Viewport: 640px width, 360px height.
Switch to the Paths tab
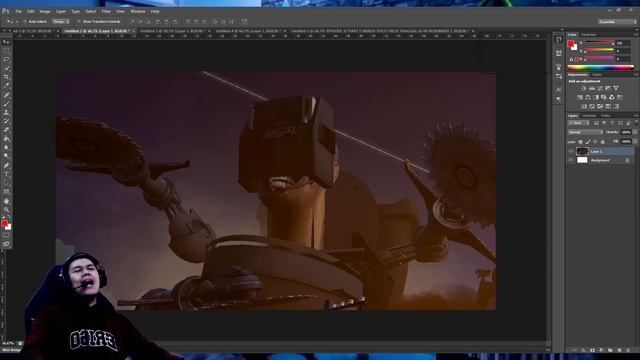(605, 116)
